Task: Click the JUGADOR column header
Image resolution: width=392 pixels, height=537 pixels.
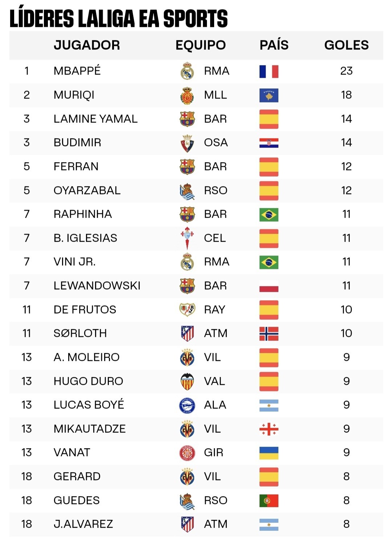Action: pyautogui.click(x=87, y=45)
